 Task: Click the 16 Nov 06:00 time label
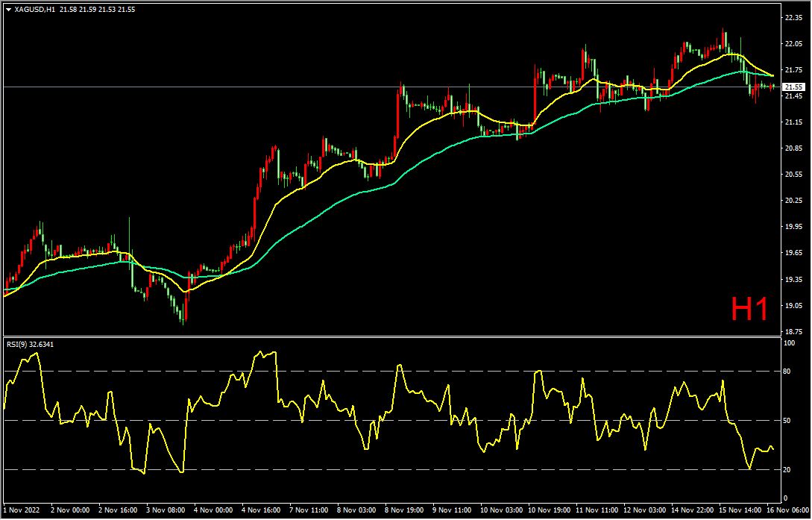click(787, 510)
